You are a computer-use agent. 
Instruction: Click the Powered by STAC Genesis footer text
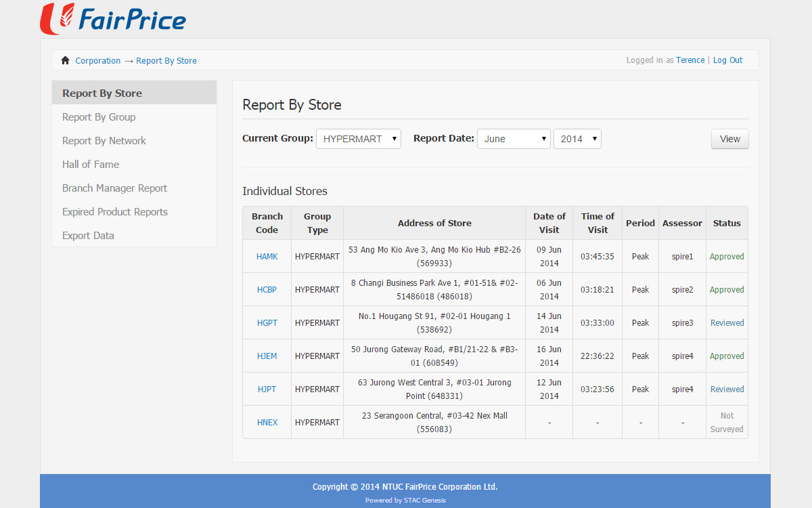coord(405,500)
